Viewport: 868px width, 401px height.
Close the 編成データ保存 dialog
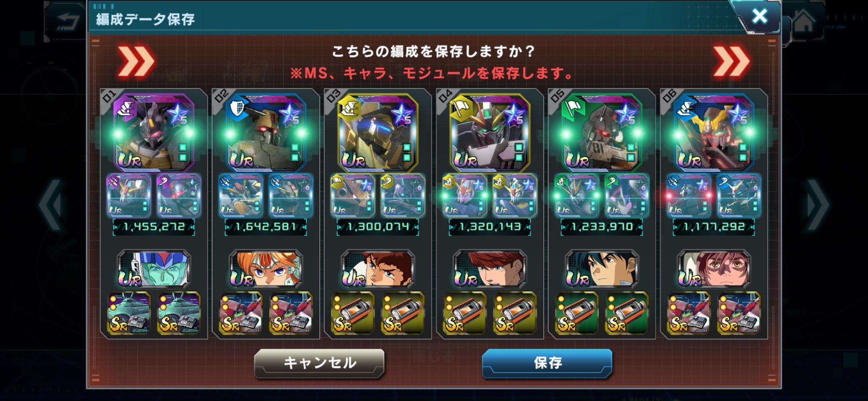[759, 16]
